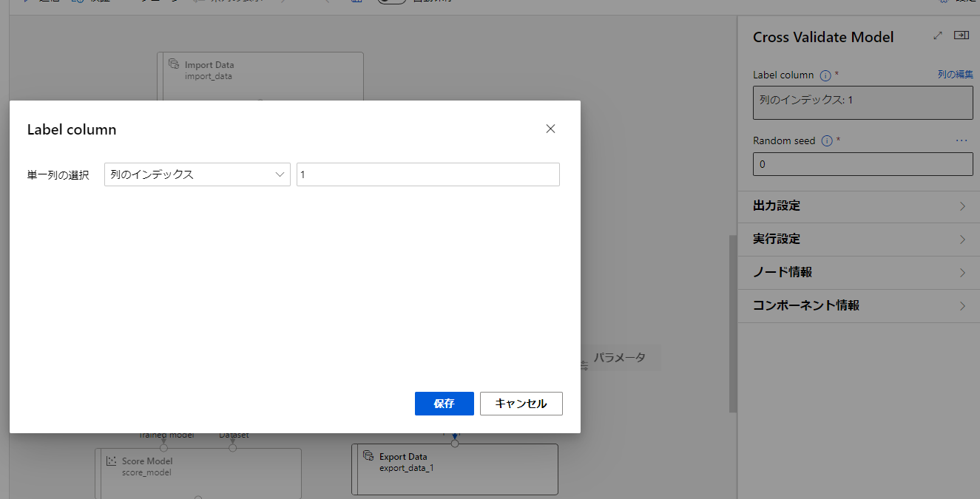
Task: Select the Import Data node on canvas
Action: point(260,75)
